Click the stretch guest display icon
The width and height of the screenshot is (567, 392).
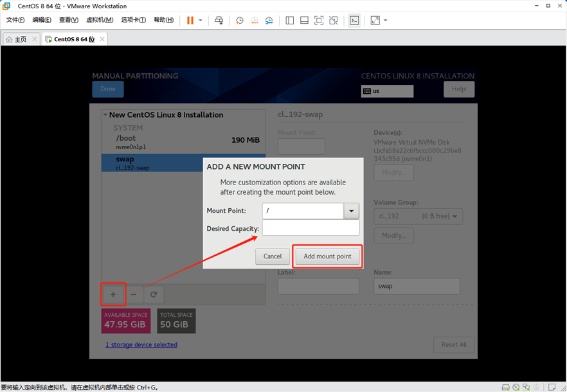tap(375, 21)
